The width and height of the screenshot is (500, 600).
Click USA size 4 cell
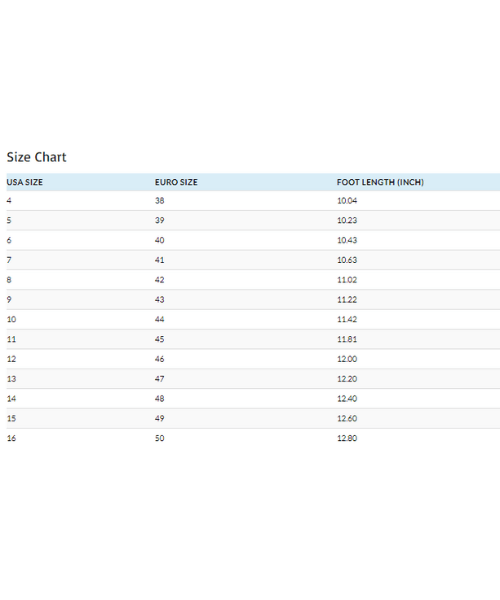tap(9, 201)
